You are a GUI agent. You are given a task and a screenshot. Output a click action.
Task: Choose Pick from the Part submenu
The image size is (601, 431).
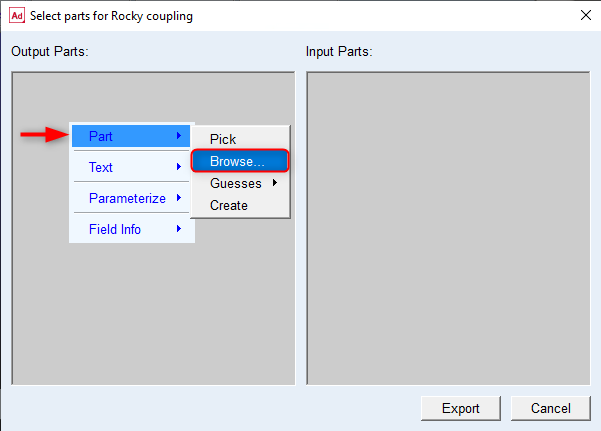pyautogui.click(x=223, y=140)
